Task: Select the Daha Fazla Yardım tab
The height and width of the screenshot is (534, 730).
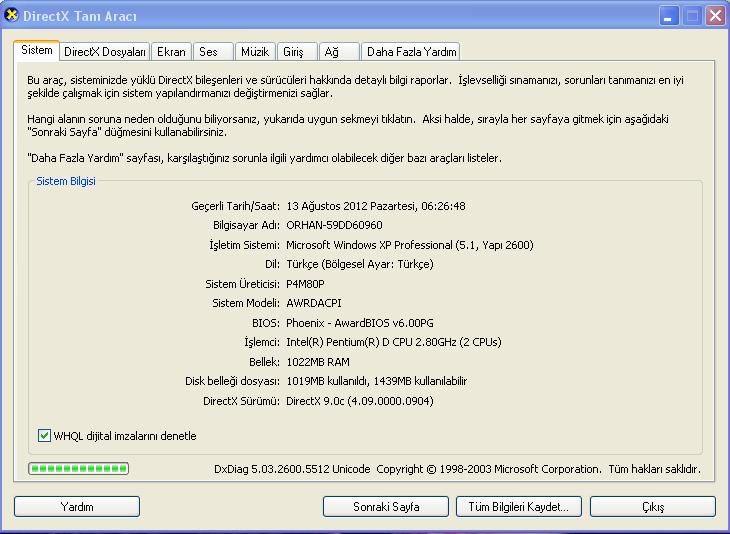Action: pyautogui.click(x=411, y=52)
